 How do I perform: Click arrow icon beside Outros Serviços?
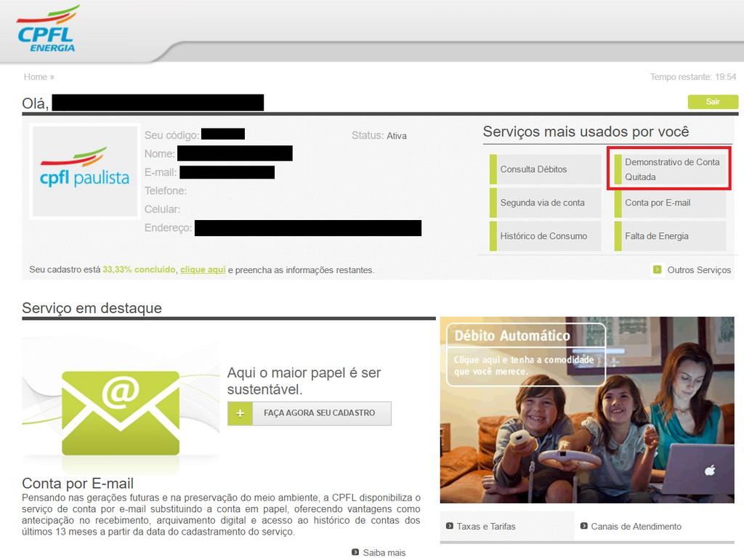[657, 270]
